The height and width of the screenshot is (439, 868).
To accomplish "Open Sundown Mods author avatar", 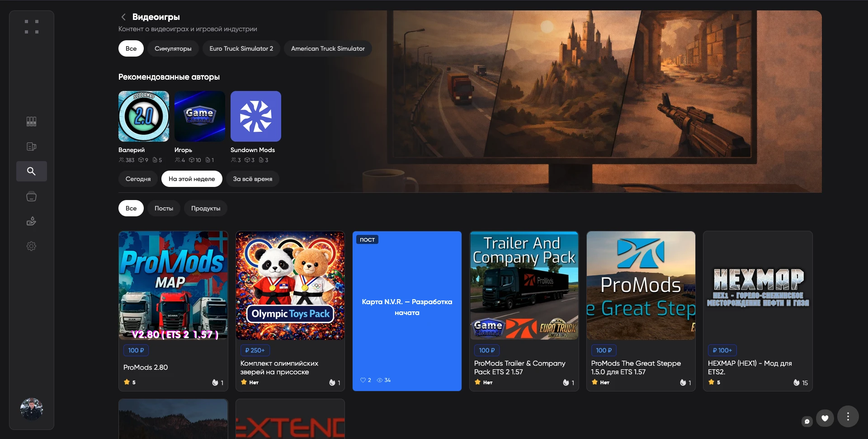I will [x=256, y=116].
